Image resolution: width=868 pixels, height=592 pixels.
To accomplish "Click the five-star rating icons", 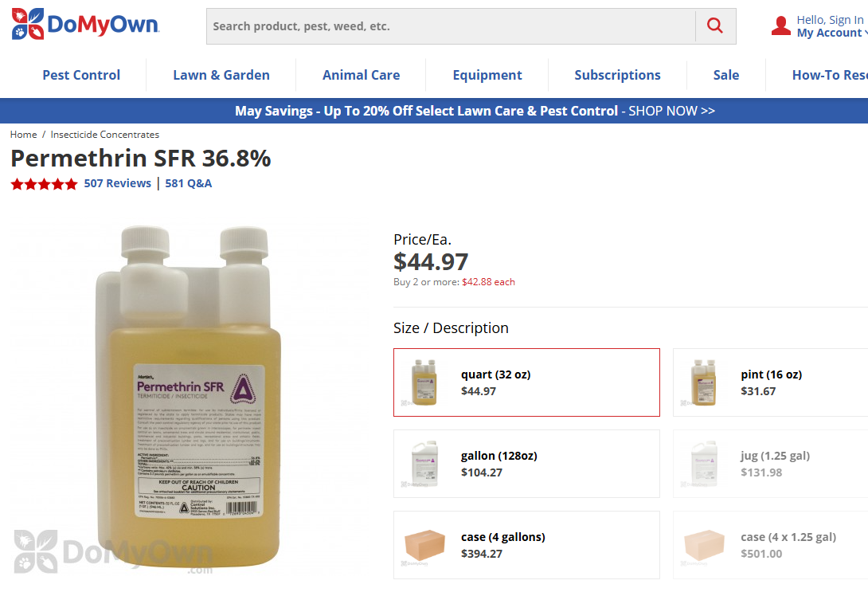I will (x=44, y=184).
